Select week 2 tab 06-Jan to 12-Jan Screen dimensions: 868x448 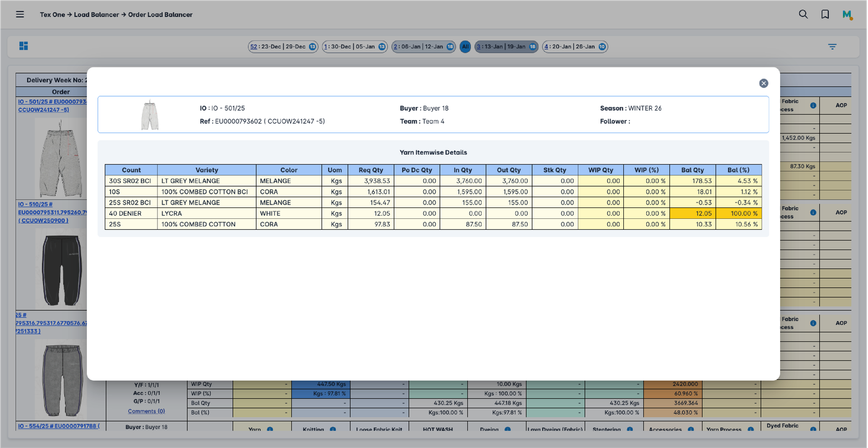423,47
